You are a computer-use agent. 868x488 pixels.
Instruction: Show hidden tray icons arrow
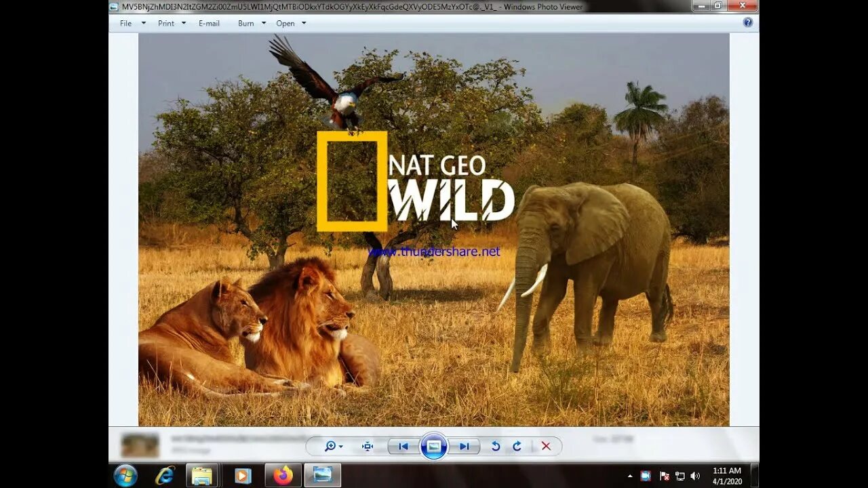(x=630, y=476)
